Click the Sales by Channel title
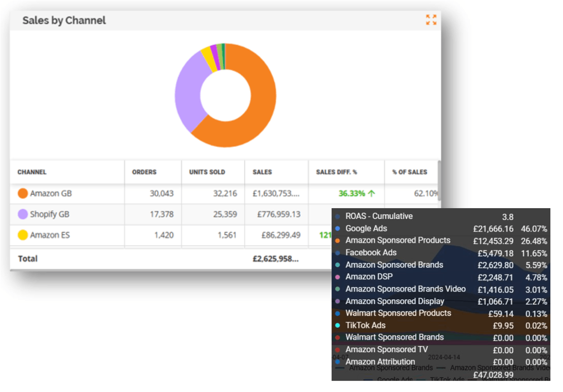Screen dimensions: 563x392 coord(64,20)
